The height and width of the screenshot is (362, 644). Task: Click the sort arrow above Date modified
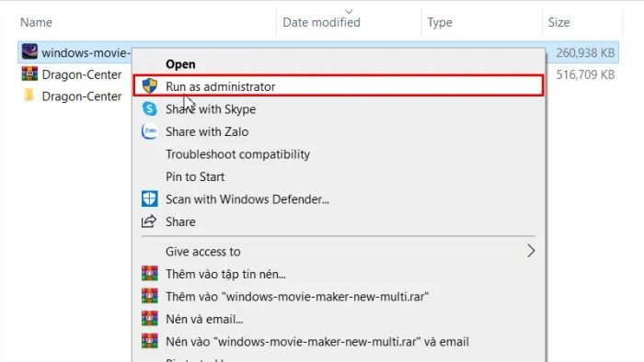349,11
